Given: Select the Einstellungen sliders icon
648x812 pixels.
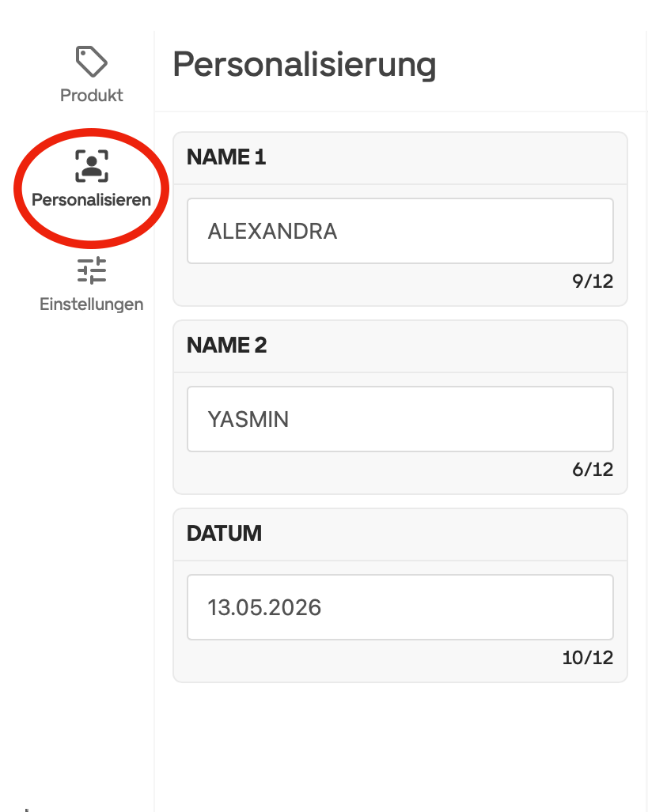Looking at the screenshot, I should pos(92,270).
